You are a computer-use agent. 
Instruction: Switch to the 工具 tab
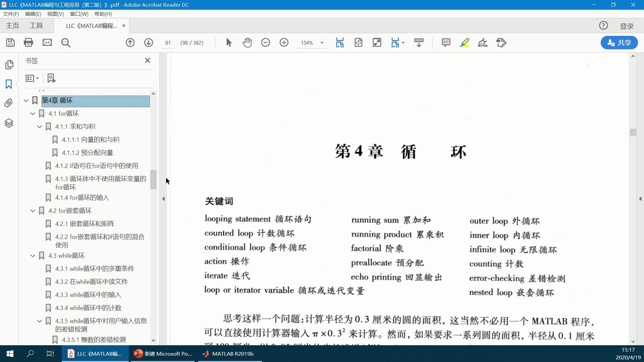pos(37,25)
